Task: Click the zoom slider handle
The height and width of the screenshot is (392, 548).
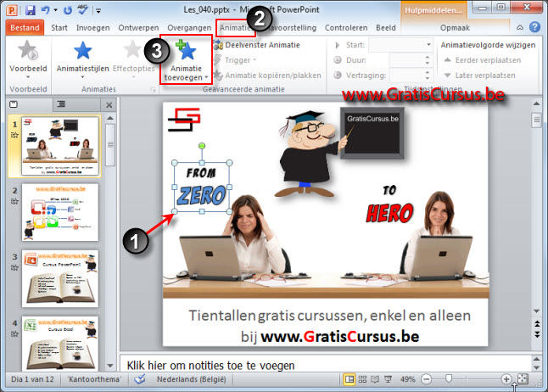Action: click(x=449, y=378)
